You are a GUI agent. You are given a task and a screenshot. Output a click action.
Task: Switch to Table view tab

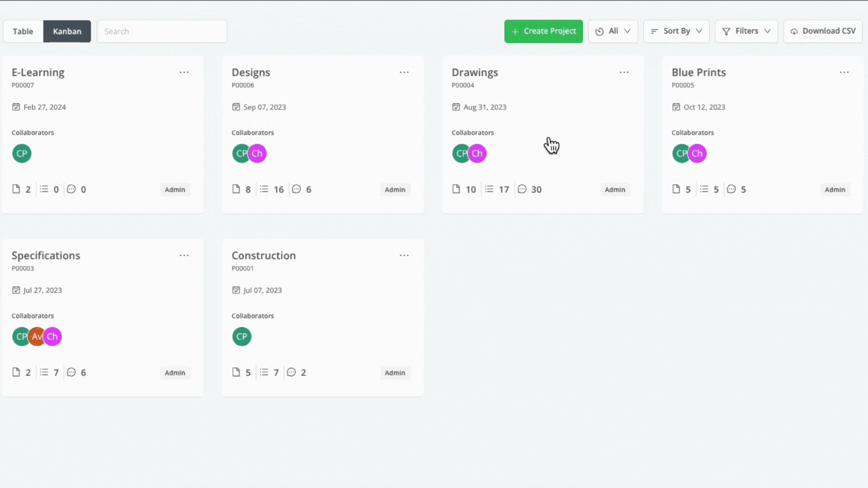(x=23, y=31)
